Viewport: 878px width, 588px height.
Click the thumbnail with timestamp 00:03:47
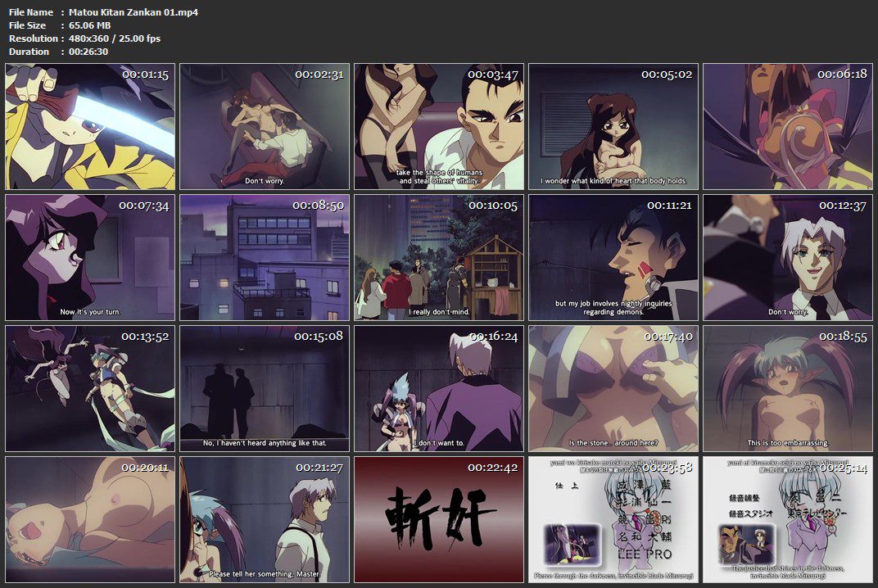click(439, 127)
